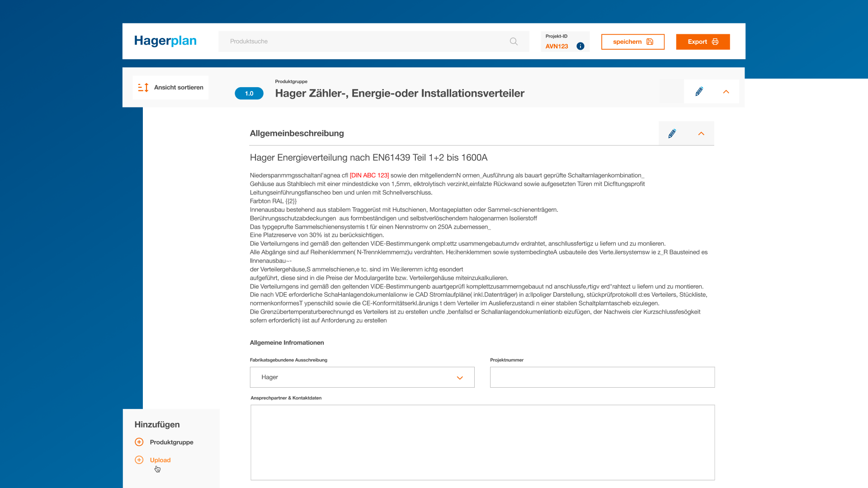Click the Export button
The width and height of the screenshot is (868, 488).
point(703,42)
